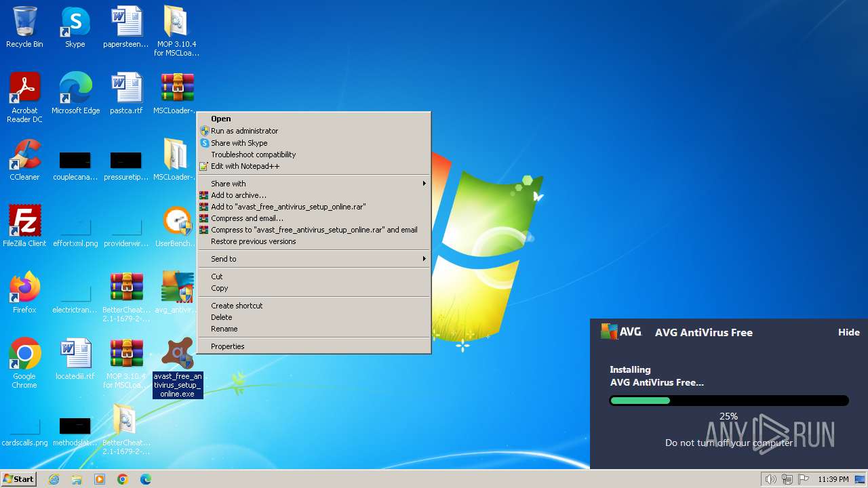Launch Google Chrome desktop shortcut
The width and height of the screenshot is (868, 488).
coord(24,363)
